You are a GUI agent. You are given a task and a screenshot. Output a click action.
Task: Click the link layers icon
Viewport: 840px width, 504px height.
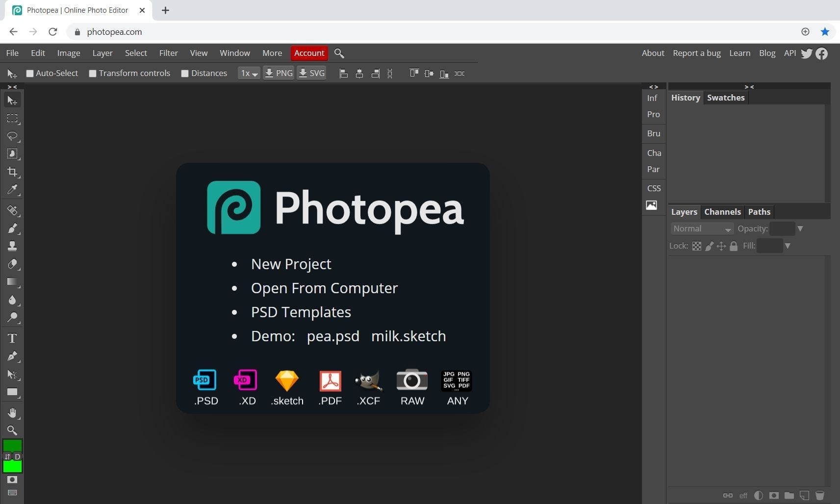coord(728,495)
